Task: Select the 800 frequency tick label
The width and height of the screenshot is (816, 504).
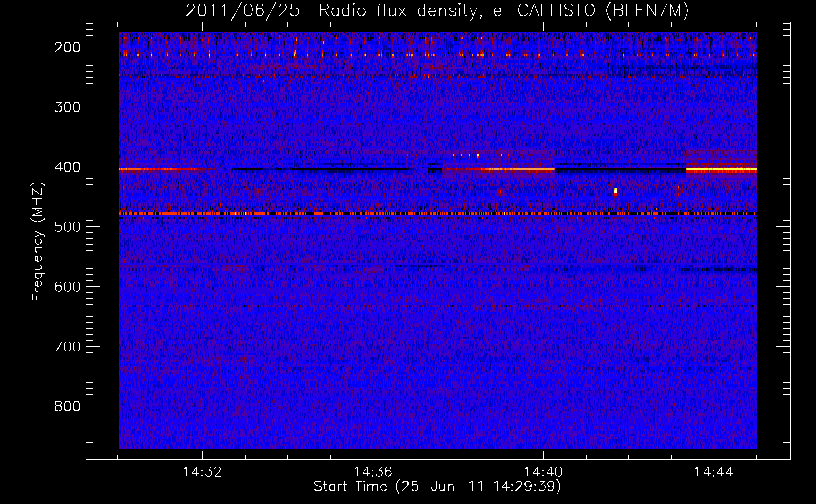Action: click(68, 406)
